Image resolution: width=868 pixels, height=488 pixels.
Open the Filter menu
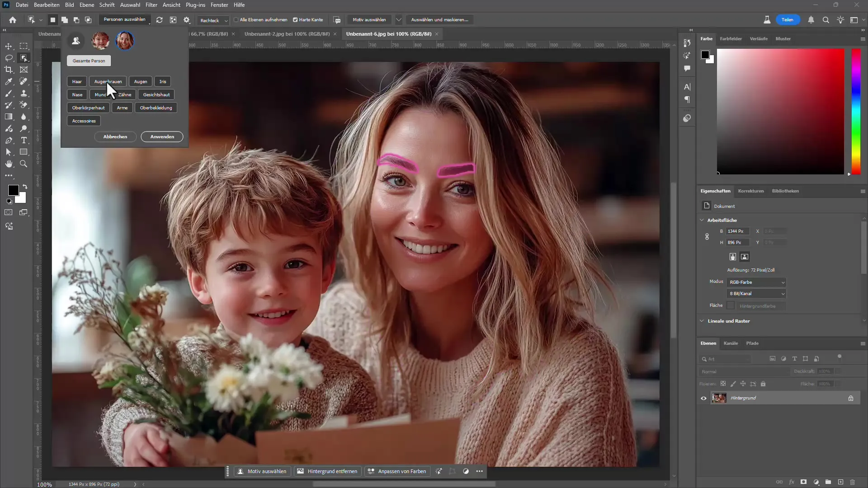coord(151,5)
